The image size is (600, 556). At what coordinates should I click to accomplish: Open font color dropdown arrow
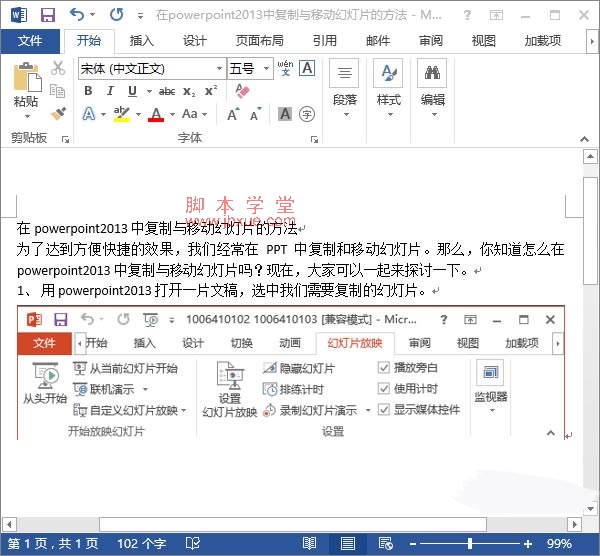(172, 114)
